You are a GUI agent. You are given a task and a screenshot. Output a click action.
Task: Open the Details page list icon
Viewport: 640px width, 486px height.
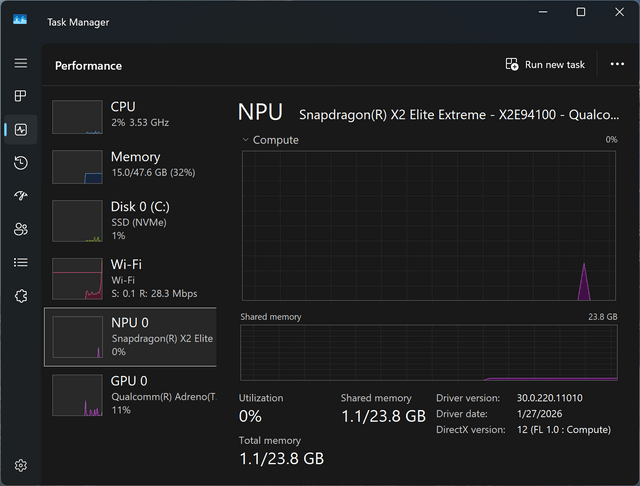(x=21, y=262)
